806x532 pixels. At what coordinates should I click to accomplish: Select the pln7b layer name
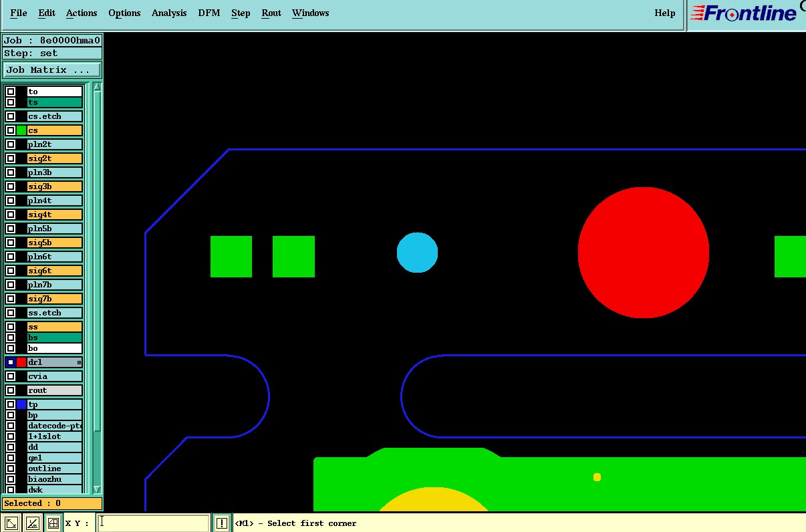[55, 285]
